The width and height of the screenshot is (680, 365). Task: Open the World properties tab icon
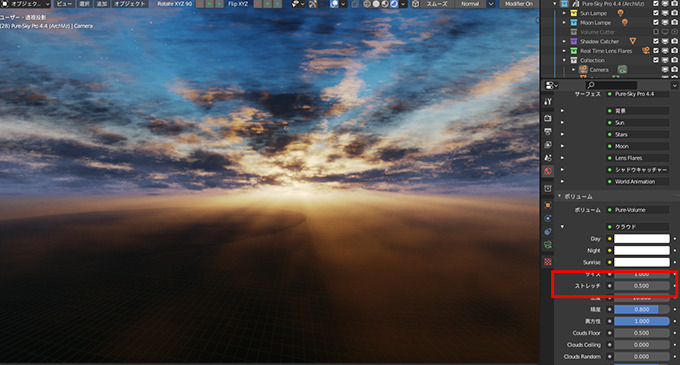click(x=548, y=171)
